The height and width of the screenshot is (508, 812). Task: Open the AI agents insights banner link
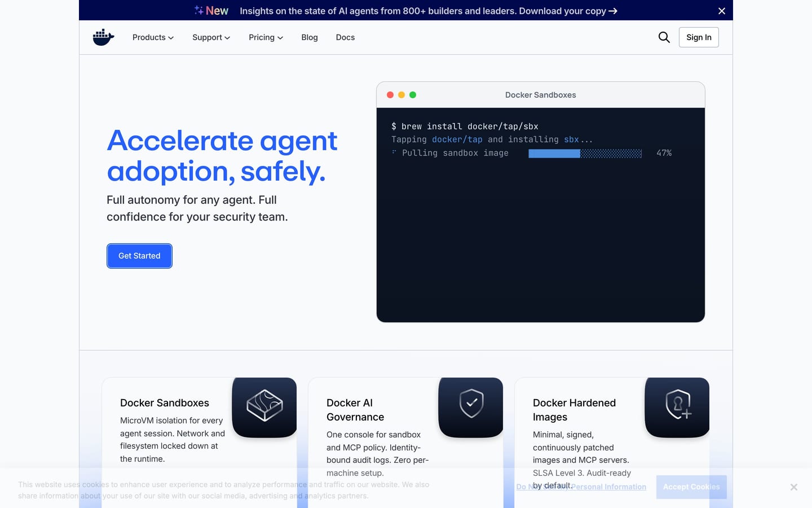click(x=429, y=11)
